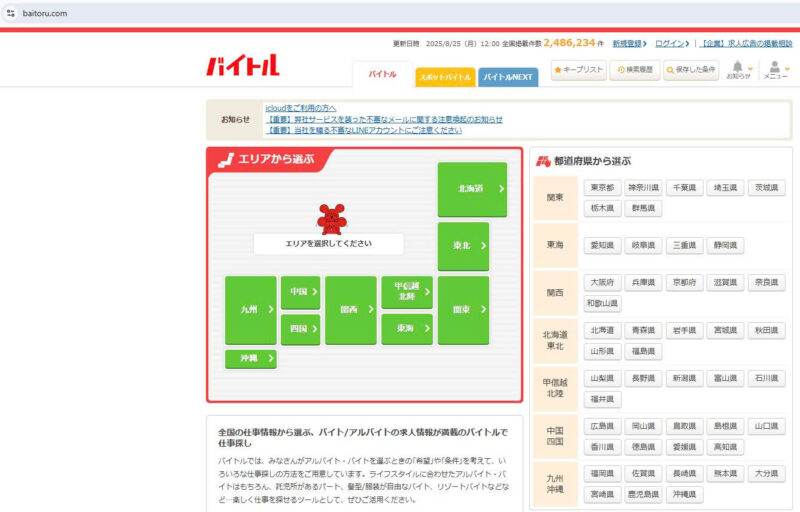Select 関東 area on the map
This screenshot has width=800, height=512.
[x=463, y=310]
